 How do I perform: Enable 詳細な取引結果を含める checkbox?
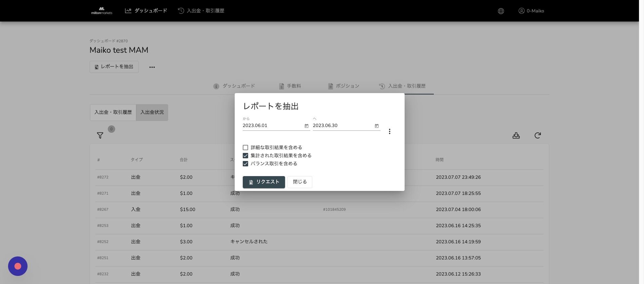coord(245,148)
